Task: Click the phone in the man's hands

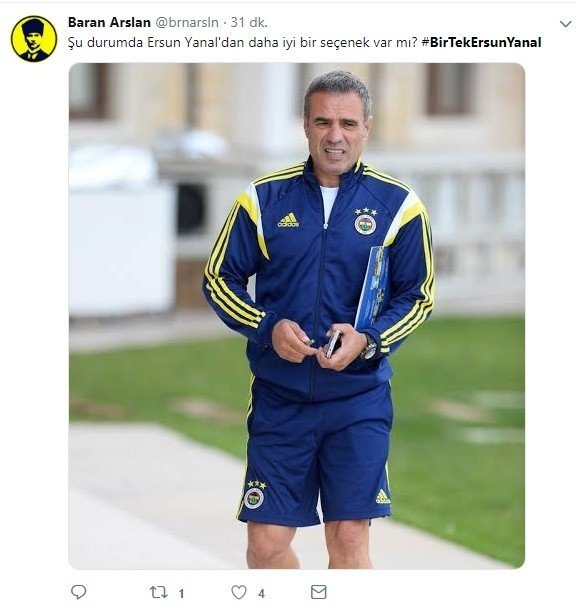Action: tap(334, 344)
